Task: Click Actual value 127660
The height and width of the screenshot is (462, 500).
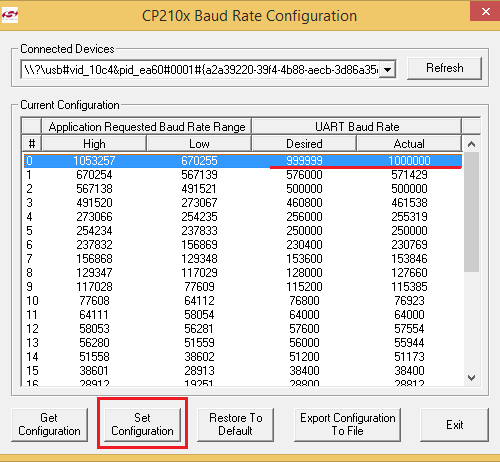Action: [409, 273]
